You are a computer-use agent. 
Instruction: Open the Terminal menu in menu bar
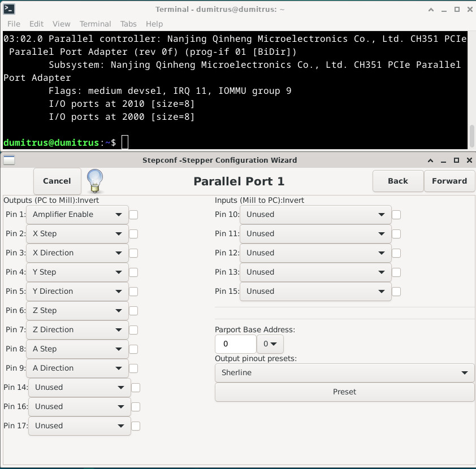(95, 24)
